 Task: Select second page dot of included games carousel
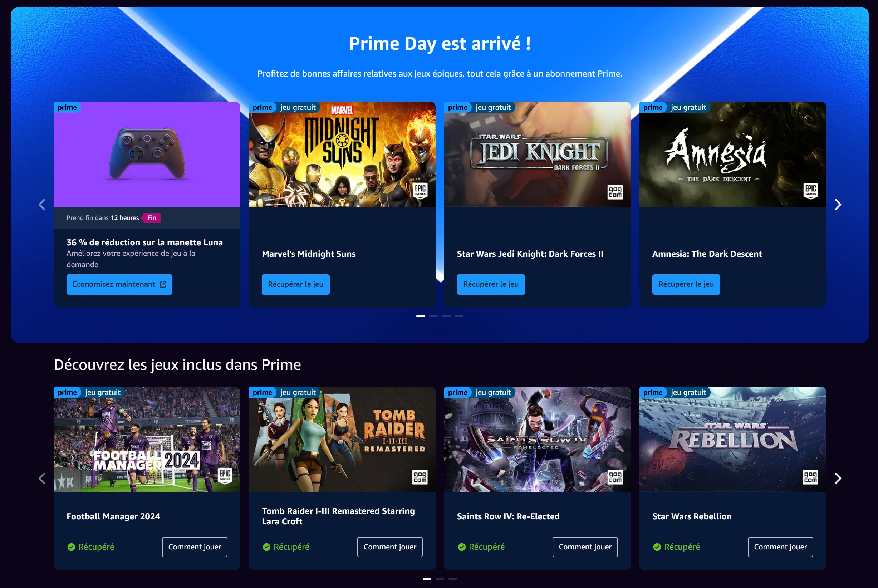coord(440,579)
